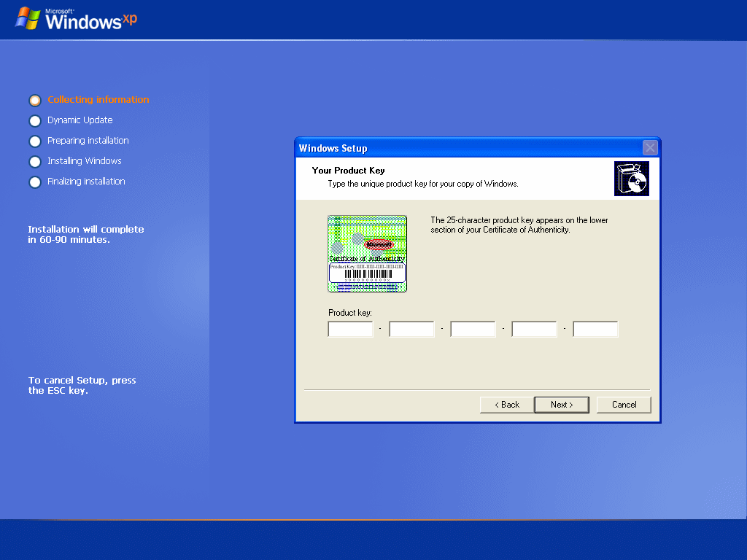Click the "25-character product key appears" description

[519, 225]
